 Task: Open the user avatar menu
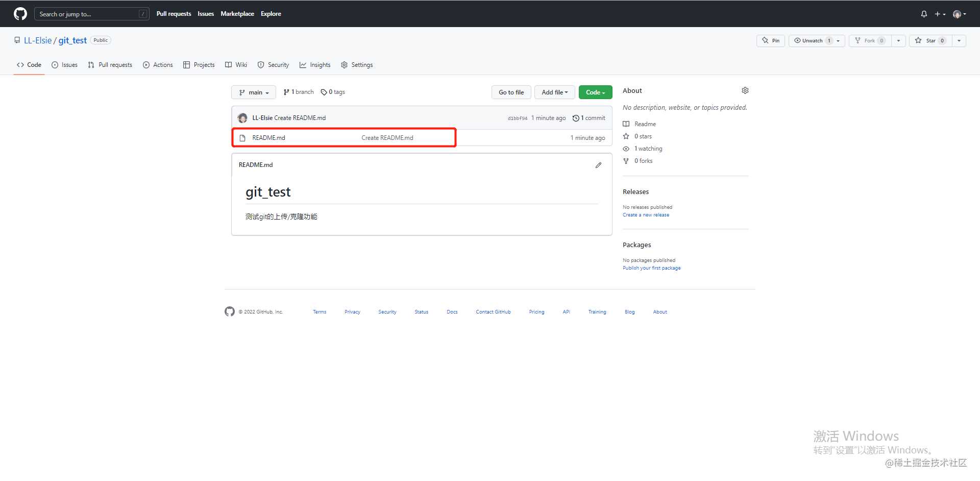(x=960, y=14)
